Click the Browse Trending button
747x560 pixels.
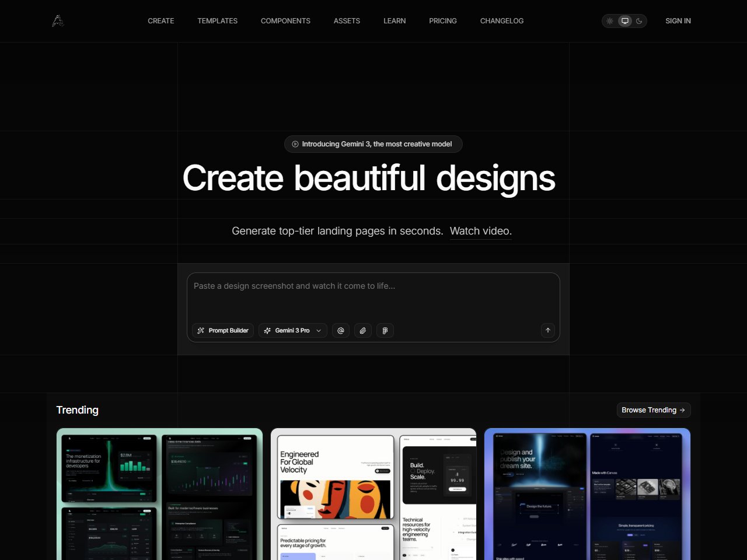click(x=653, y=410)
